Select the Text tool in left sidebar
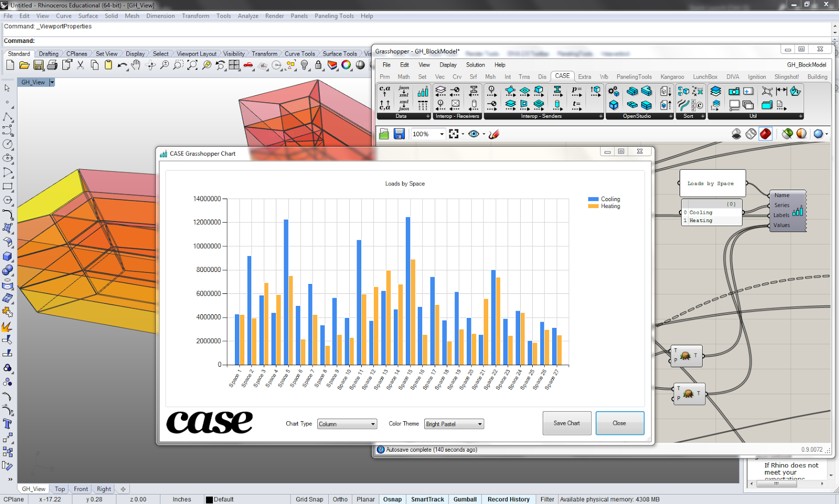Screen dimensions: 839x504 8,424
